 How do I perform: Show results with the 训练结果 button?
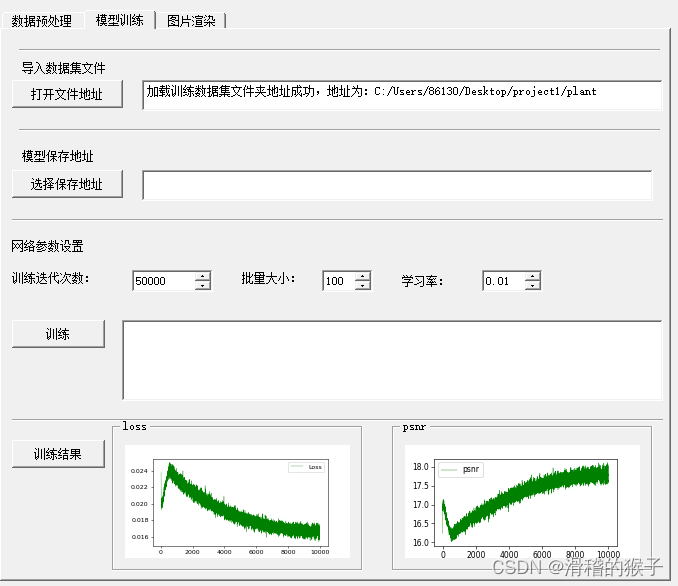tap(58, 454)
